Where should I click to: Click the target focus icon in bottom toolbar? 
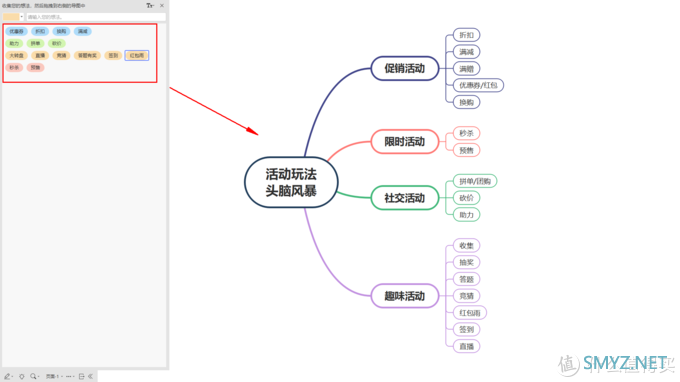pyautogui.click(x=22, y=376)
